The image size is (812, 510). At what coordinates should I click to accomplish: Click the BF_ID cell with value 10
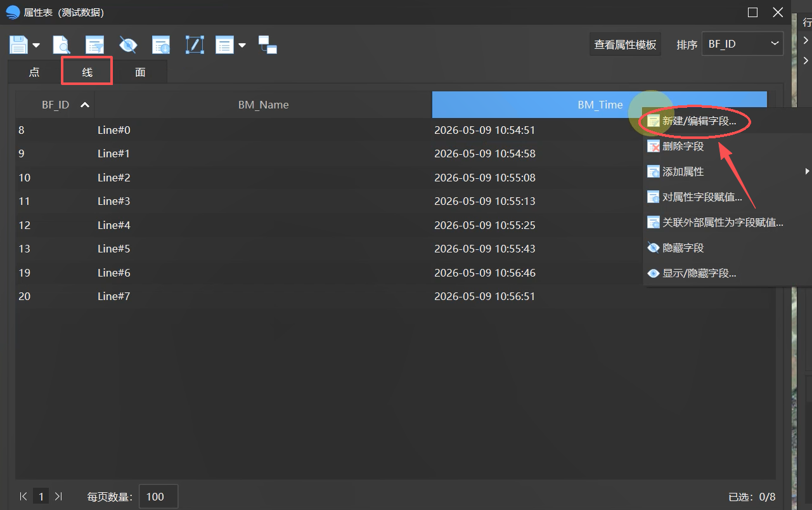click(55, 178)
